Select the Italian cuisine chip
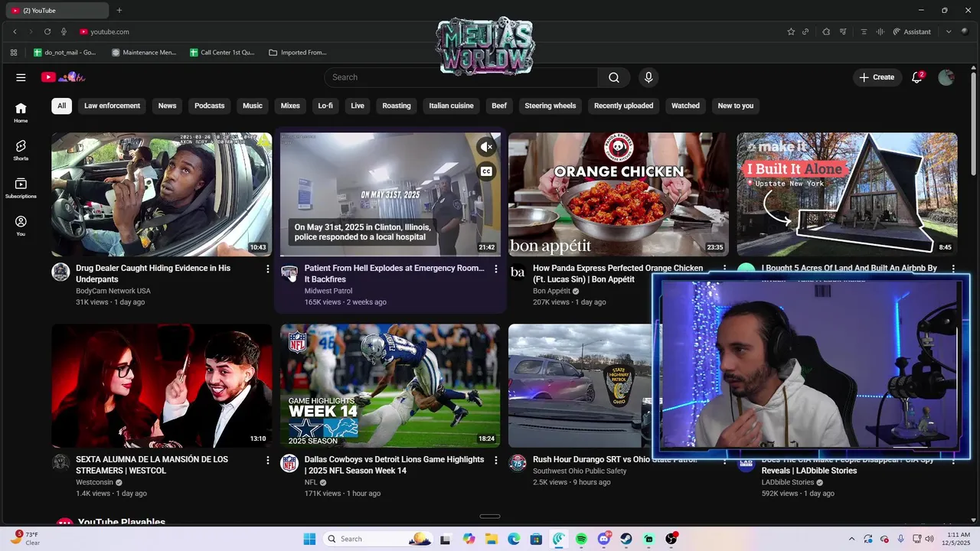 451,106
